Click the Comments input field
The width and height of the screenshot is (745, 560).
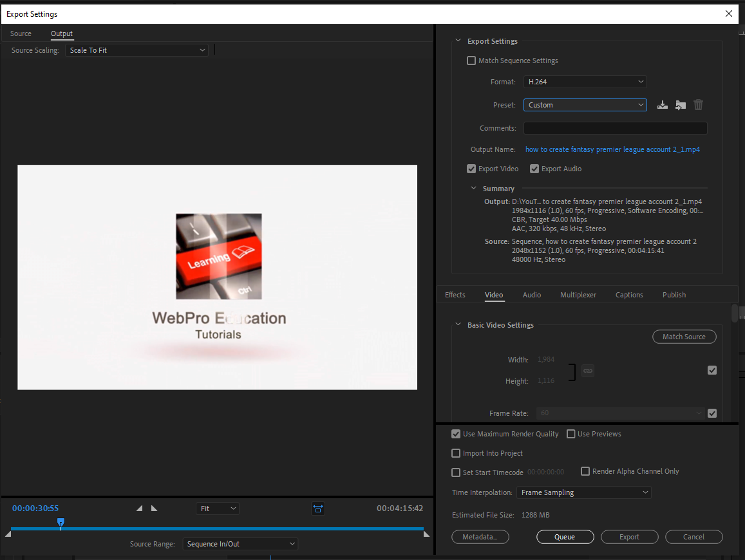tap(616, 128)
